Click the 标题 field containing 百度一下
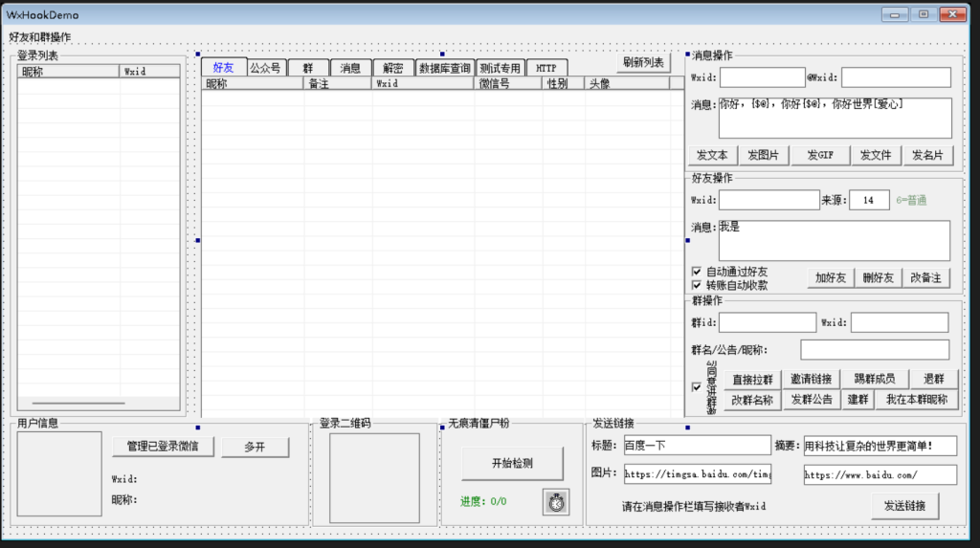The image size is (980, 548). click(x=697, y=446)
